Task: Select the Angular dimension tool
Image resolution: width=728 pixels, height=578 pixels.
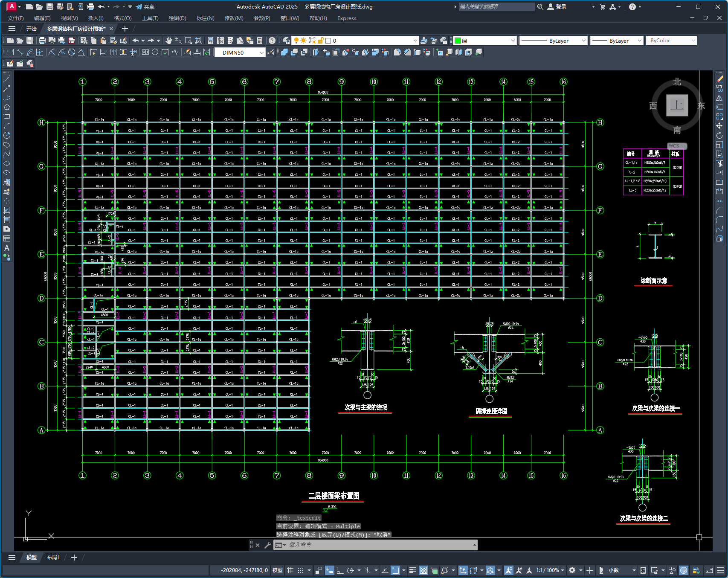Action: click(x=81, y=52)
